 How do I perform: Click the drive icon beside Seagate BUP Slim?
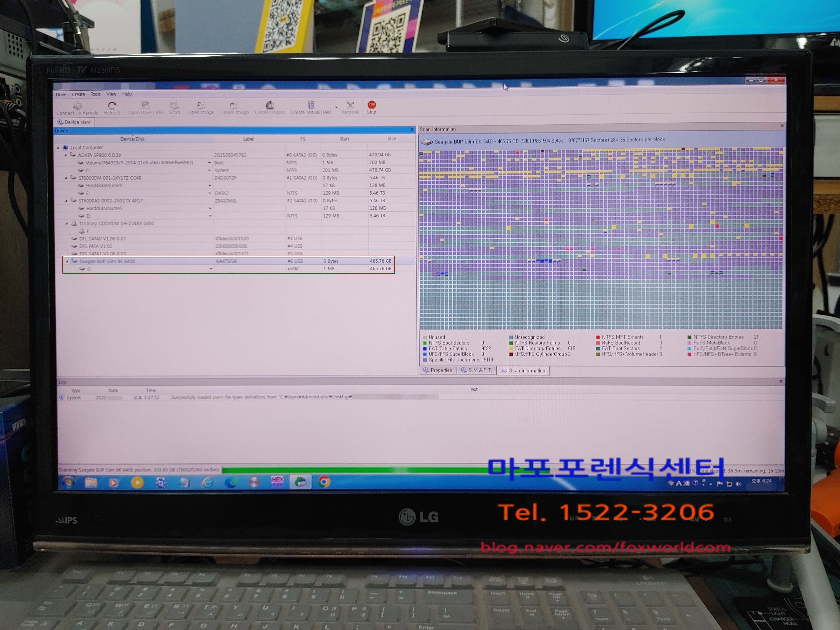tap(74, 261)
